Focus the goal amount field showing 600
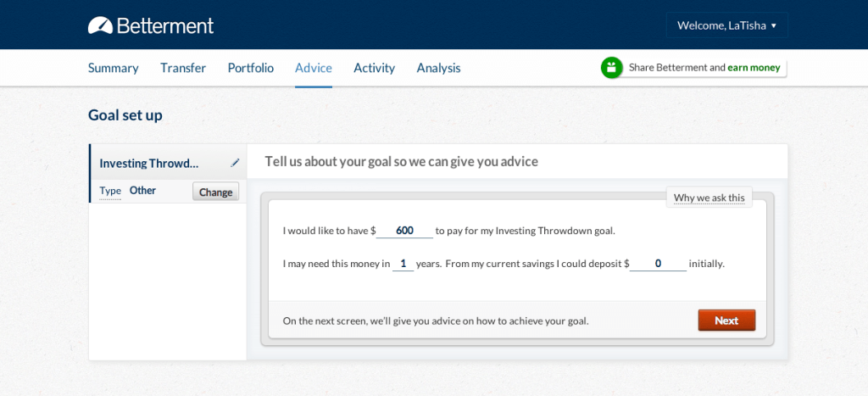The height and width of the screenshot is (396, 868). click(404, 231)
